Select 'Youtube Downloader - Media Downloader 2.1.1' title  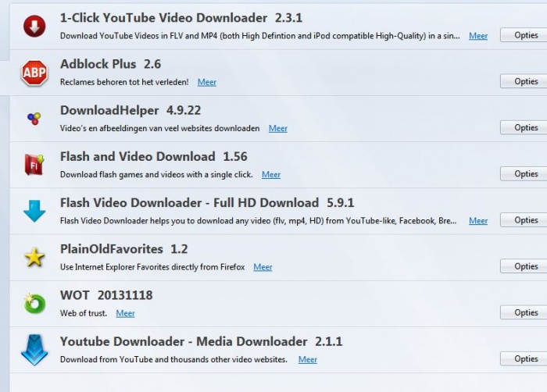pyautogui.click(x=202, y=341)
